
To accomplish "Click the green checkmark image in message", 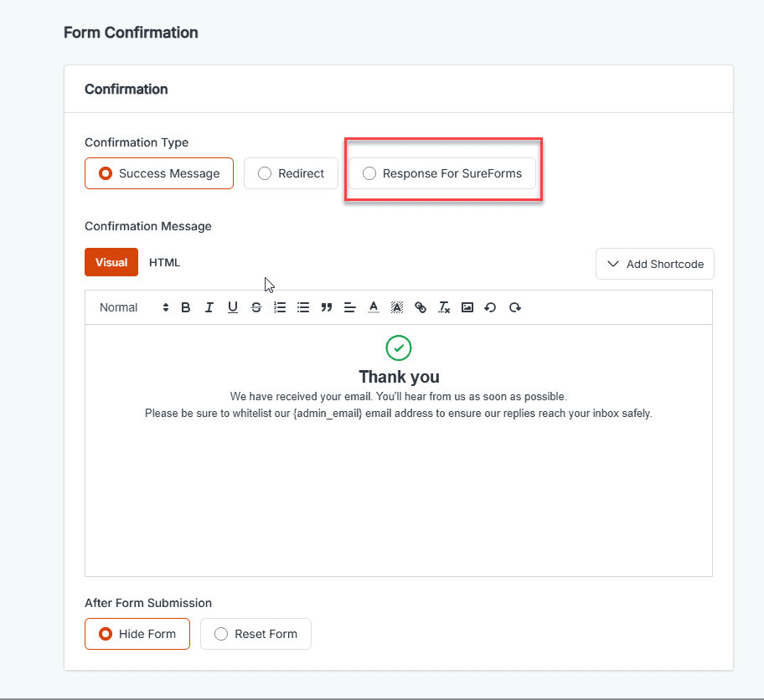I will pos(399,347).
